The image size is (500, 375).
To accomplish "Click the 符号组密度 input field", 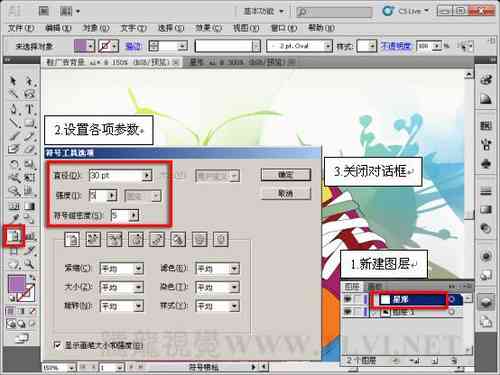I will pyautogui.click(x=120, y=215).
